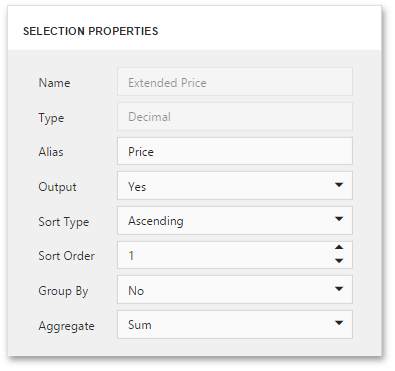Click the Alias field containing Price
The width and height of the screenshot is (395, 371).
[x=235, y=151]
